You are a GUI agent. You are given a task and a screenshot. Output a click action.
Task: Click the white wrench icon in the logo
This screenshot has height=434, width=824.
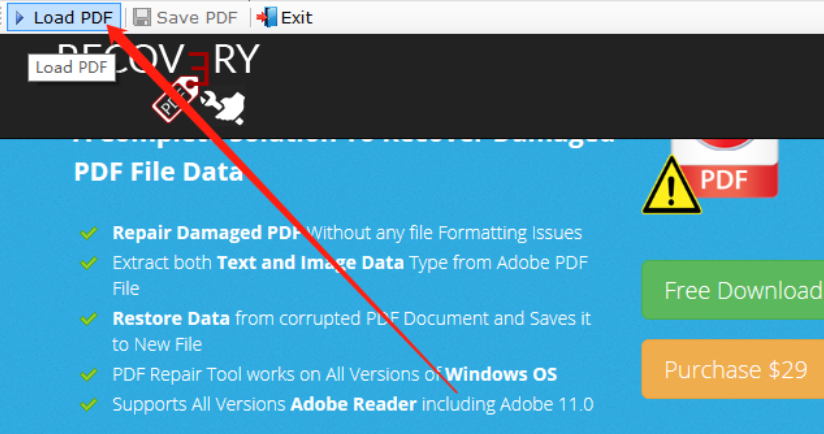(x=211, y=101)
